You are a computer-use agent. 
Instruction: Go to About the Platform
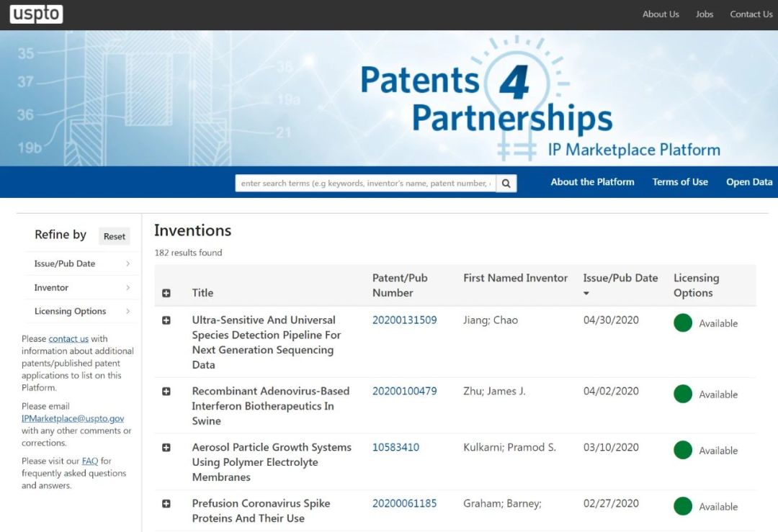[592, 182]
